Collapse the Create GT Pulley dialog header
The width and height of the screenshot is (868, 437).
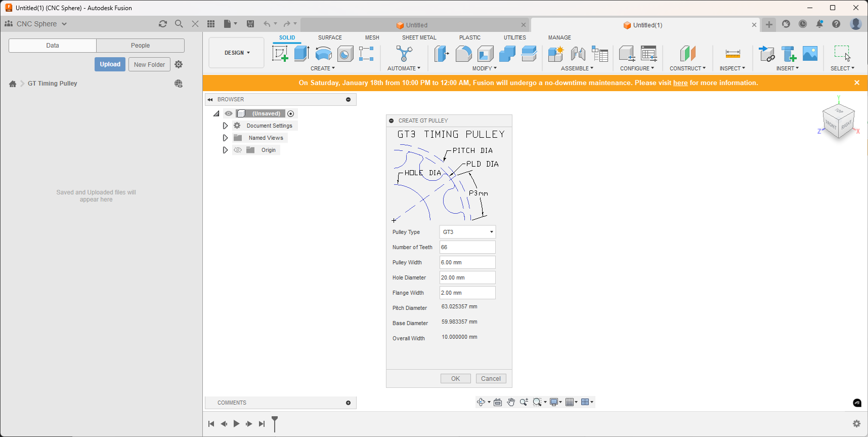[x=392, y=121]
